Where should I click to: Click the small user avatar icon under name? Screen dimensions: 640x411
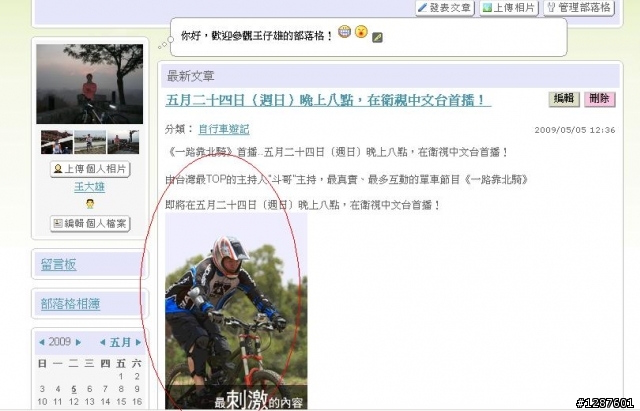pyautogui.click(x=90, y=204)
